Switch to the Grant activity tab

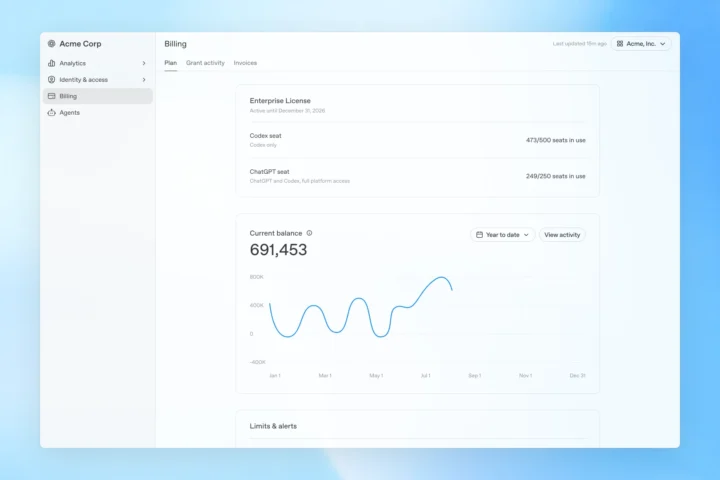point(205,63)
